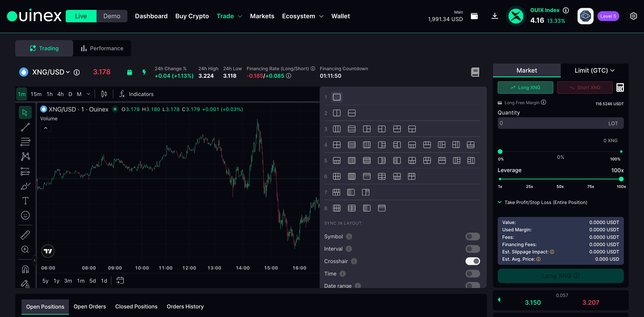The width and height of the screenshot is (644, 317).
Task: Collapse the chart legend arrow
Action: [x=46, y=128]
